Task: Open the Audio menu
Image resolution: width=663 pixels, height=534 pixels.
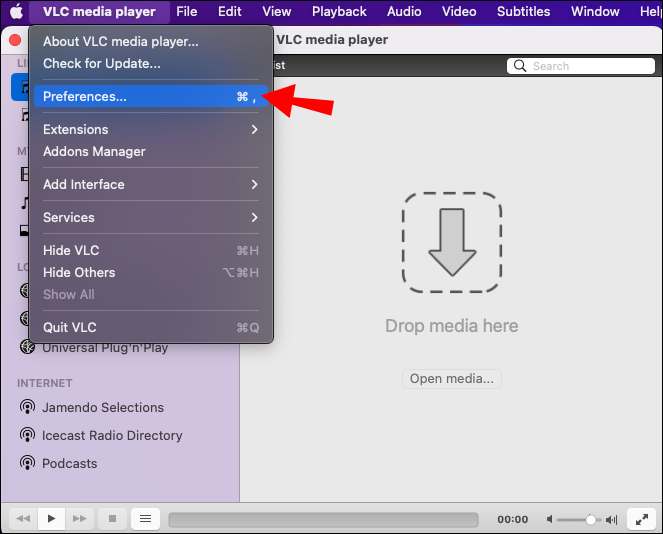Action: (x=404, y=11)
